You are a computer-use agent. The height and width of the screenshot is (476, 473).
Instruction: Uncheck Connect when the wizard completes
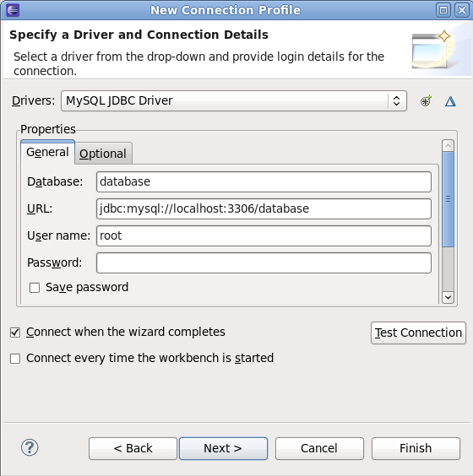[x=15, y=333]
